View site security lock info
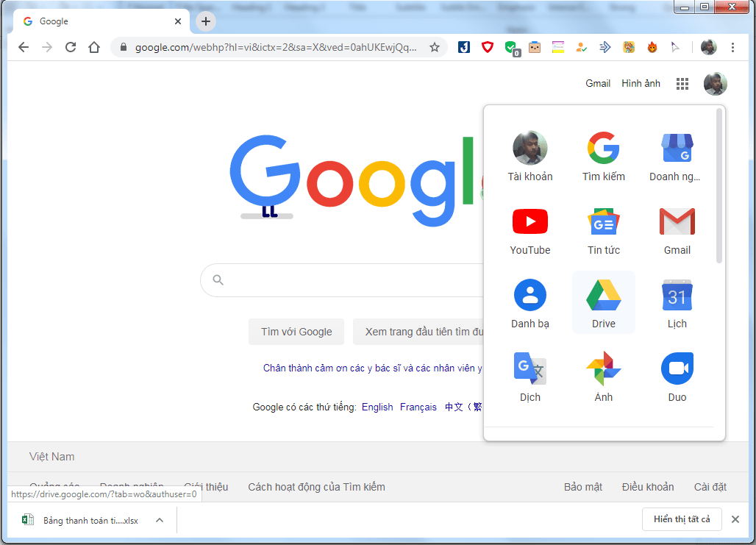The width and height of the screenshot is (756, 545). (x=124, y=47)
